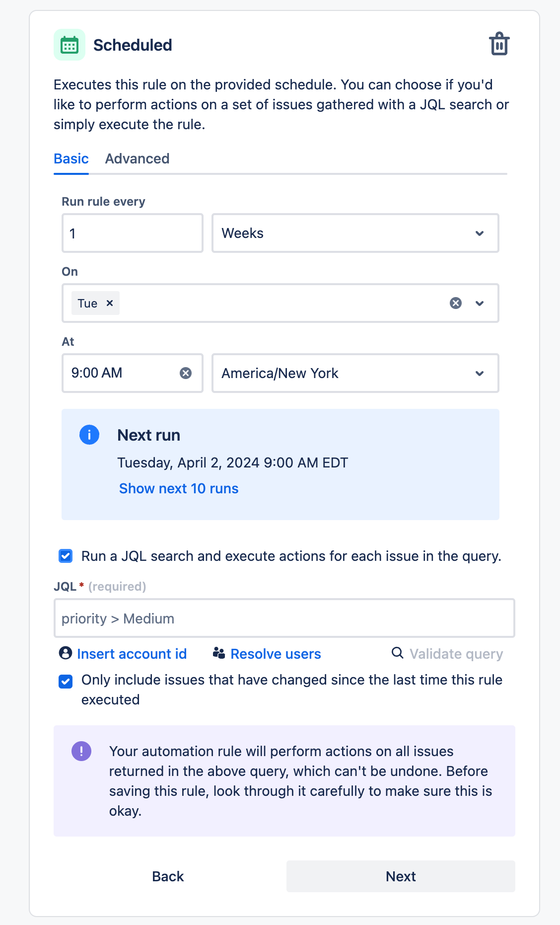Open the Weeks interval dropdown
The height and width of the screenshot is (925, 560).
click(x=355, y=233)
